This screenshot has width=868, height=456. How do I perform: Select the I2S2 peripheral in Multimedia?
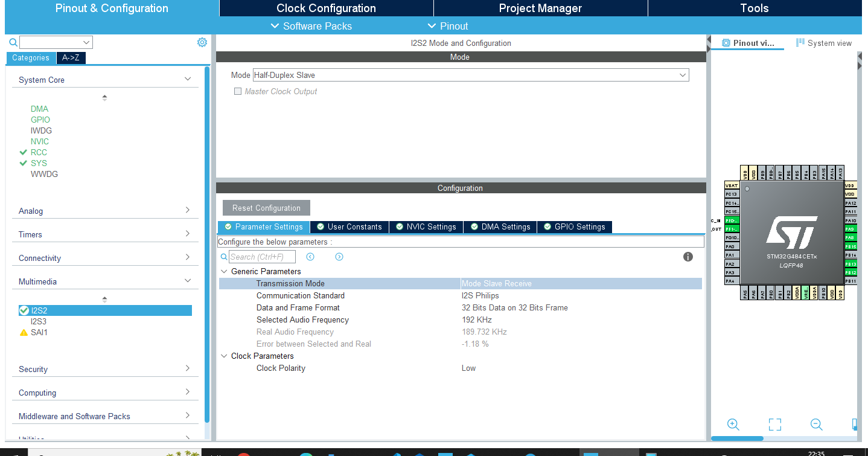39,310
